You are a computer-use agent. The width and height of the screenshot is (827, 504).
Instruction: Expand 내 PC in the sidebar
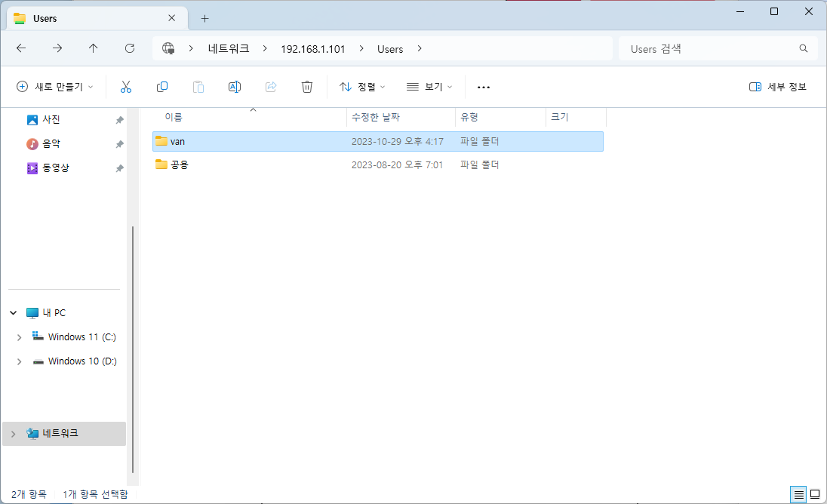click(13, 312)
